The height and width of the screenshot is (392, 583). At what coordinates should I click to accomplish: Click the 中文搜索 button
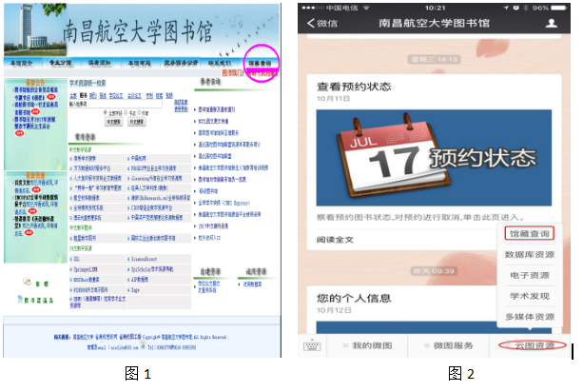pyautogui.click(x=114, y=122)
